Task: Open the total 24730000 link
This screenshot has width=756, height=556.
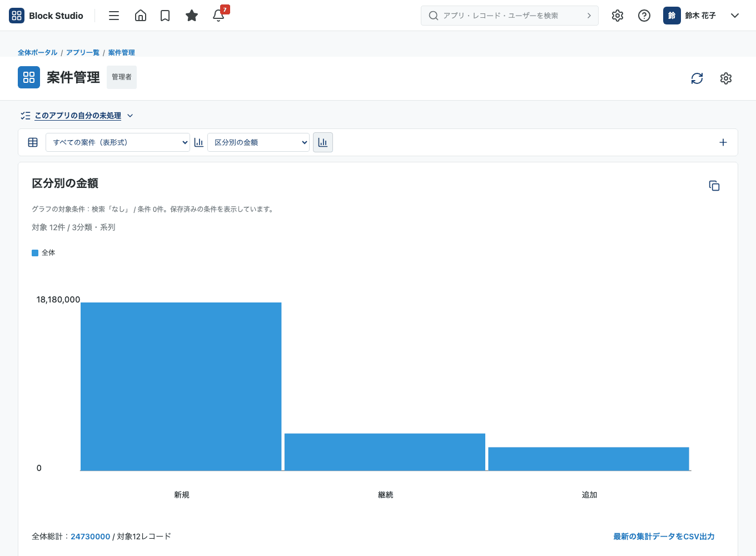Action: click(x=91, y=537)
